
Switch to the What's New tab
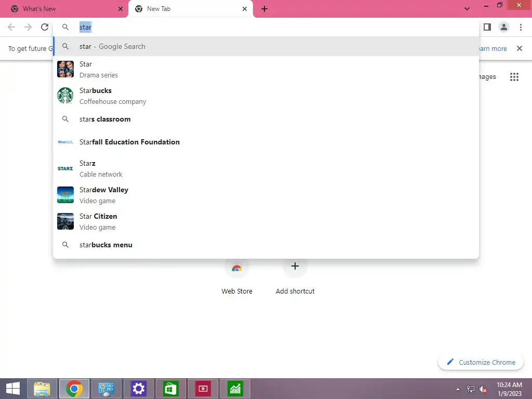64,9
